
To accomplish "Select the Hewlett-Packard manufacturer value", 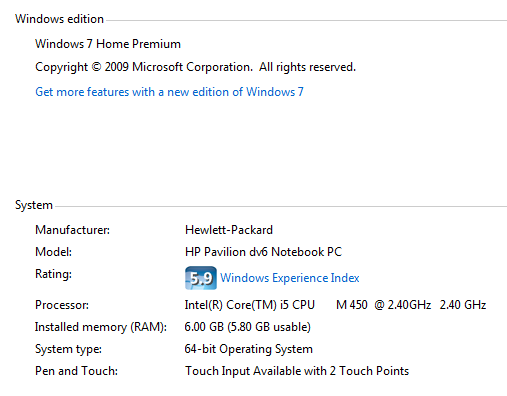I will 229,230.
